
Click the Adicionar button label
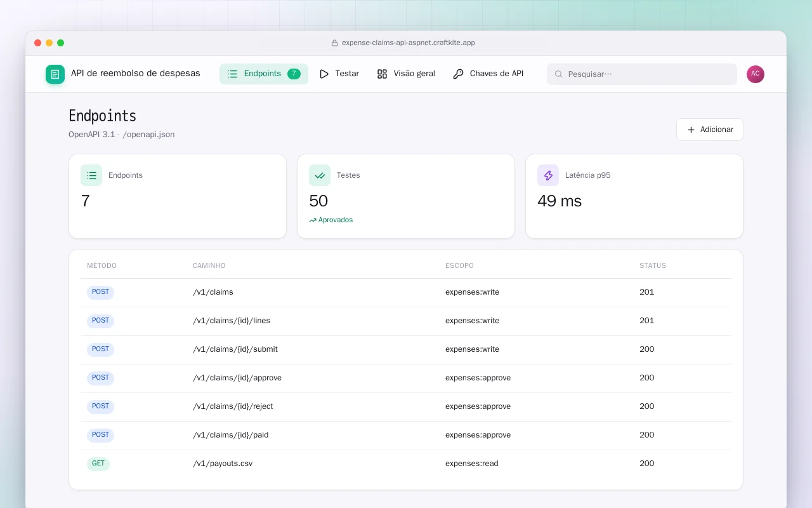[717, 130]
